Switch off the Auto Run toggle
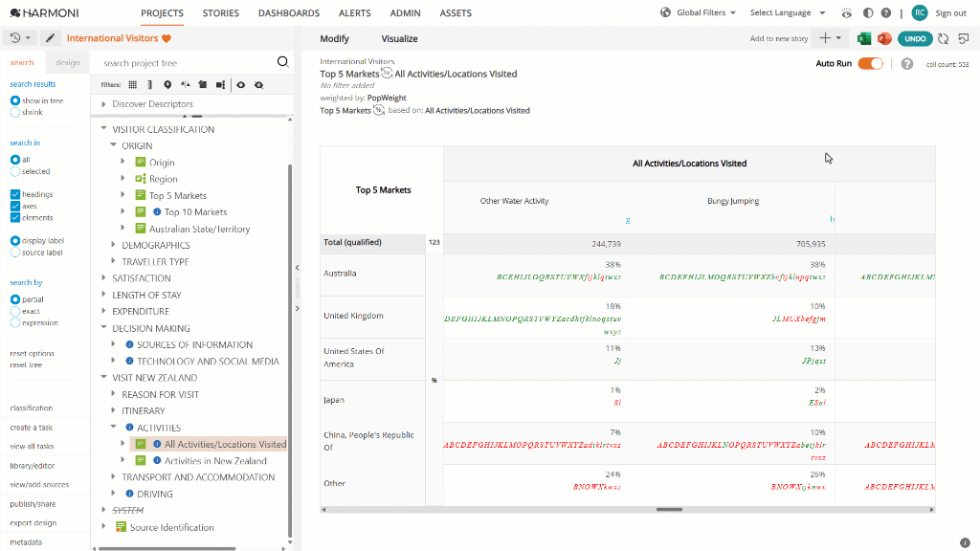The width and height of the screenshot is (980, 551). tap(870, 64)
